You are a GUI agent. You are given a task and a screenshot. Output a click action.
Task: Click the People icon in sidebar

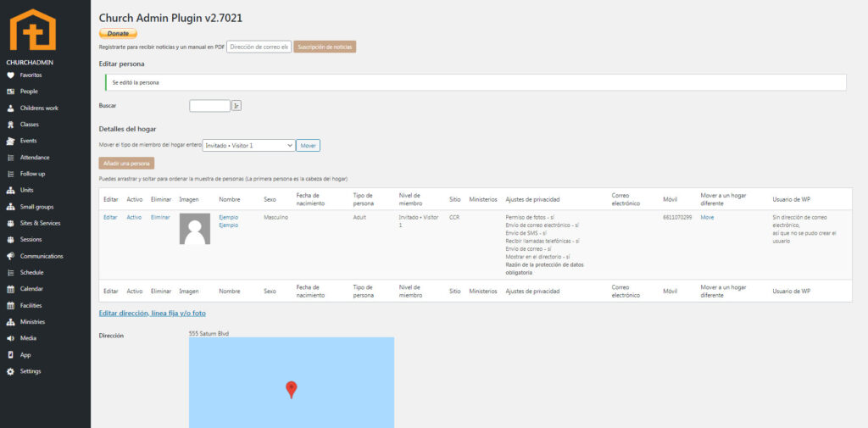[10, 92]
